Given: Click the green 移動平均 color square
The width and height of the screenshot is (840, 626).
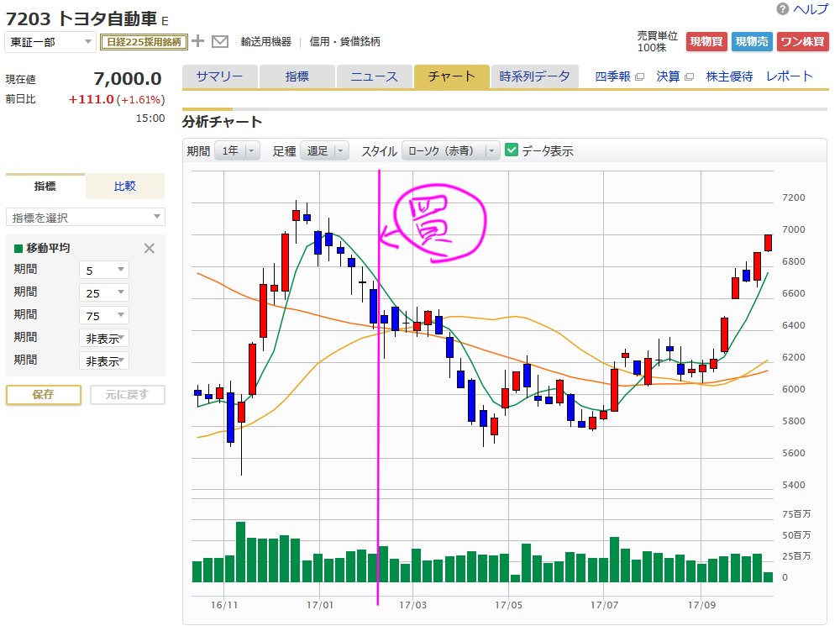Looking at the screenshot, I should click(18, 249).
